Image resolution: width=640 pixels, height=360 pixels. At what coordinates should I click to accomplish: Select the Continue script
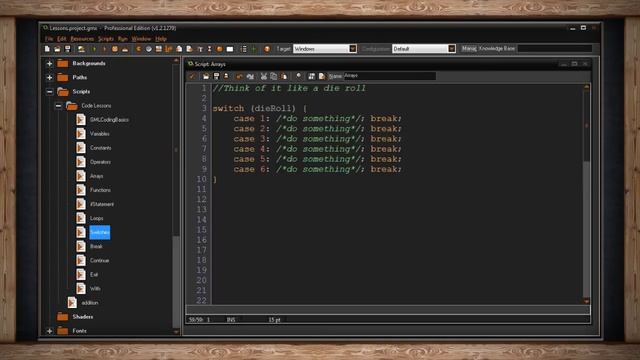click(x=99, y=260)
